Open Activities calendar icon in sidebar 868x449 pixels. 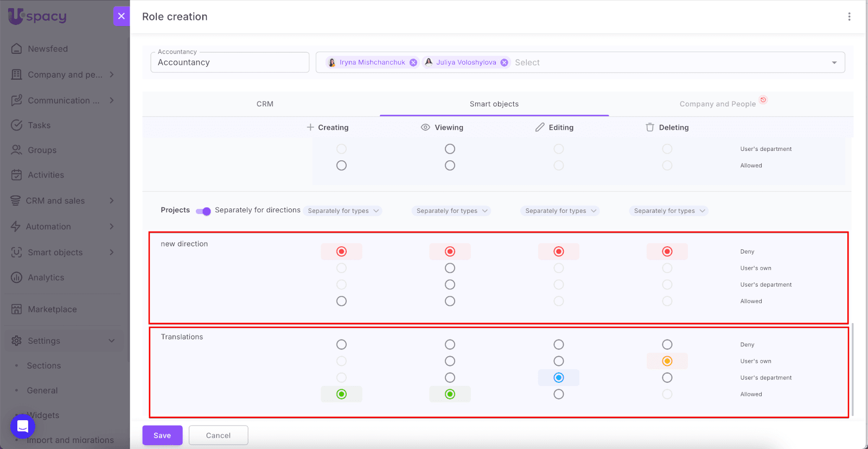[x=17, y=175]
